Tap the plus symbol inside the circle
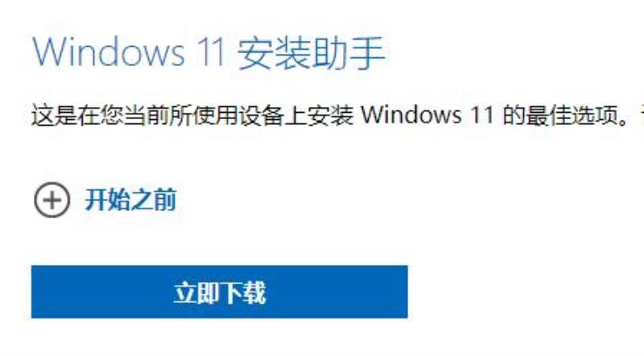The width and height of the screenshot is (644, 356). pos(52,201)
